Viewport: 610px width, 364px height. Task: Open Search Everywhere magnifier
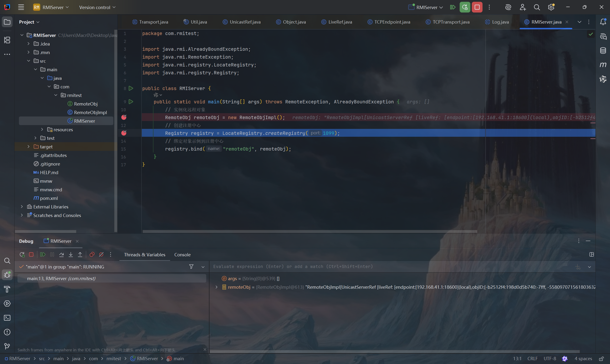click(537, 7)
